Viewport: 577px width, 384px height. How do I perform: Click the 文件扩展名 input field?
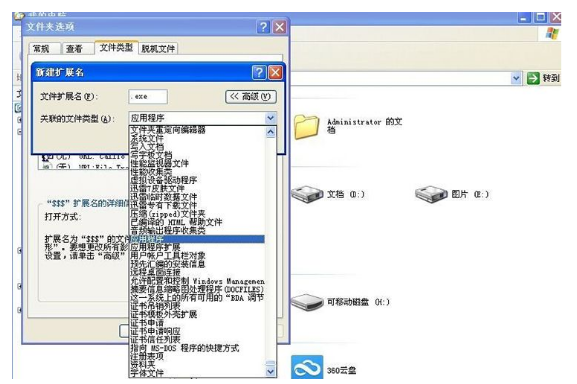click(148, 97)
